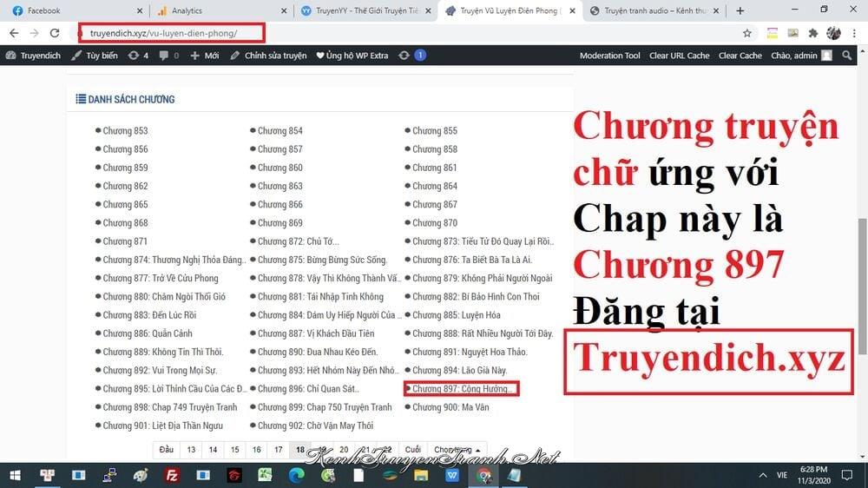Open the taskbar clock showing 6:28 PM
The width and height of the screenshot is (868, 488).
814,475
